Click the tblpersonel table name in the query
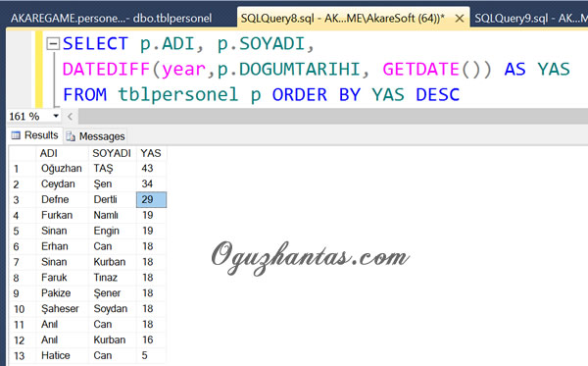 [178, 94]
